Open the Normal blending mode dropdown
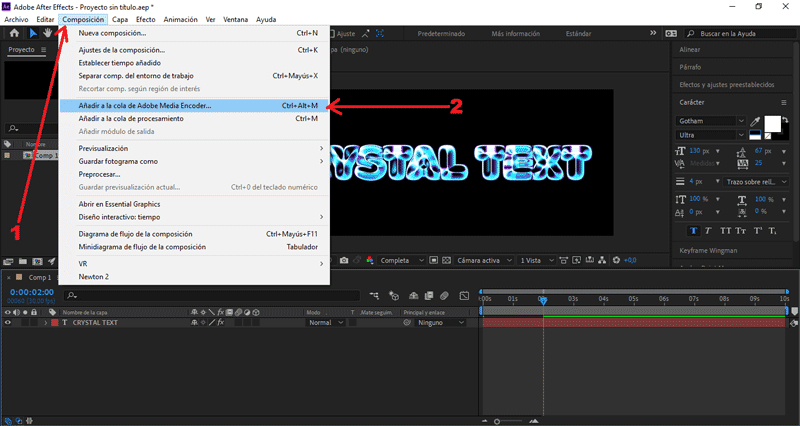The image size is (800, 426). (x=326, y=322)
